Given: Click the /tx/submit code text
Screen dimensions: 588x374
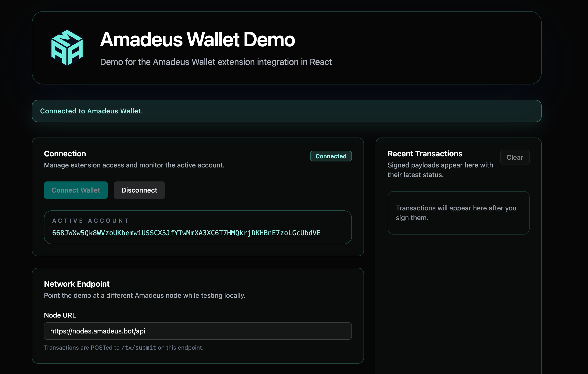Looking at the screenshot, I should pos(139,348).
